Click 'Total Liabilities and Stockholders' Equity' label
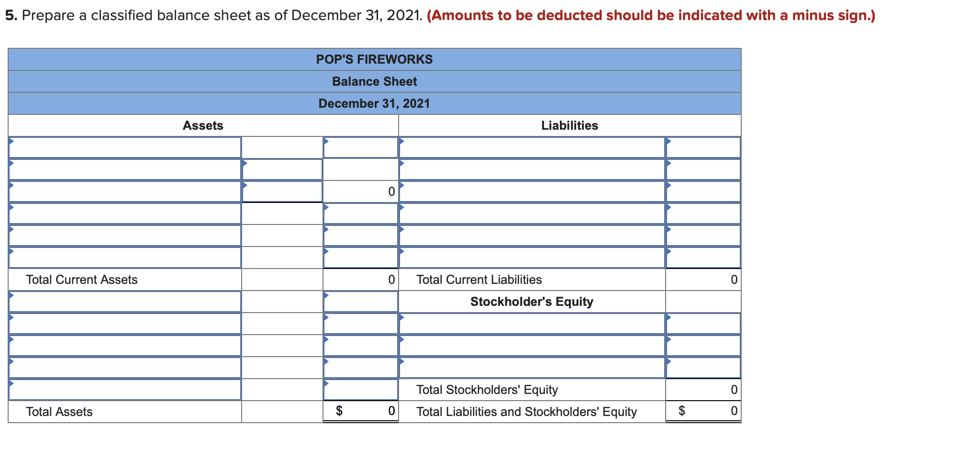Screen dimensions: 980x449 (526, 412)
